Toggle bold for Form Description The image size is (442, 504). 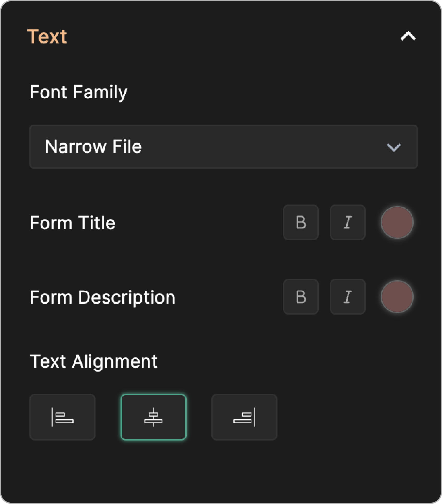click(301, 297)
